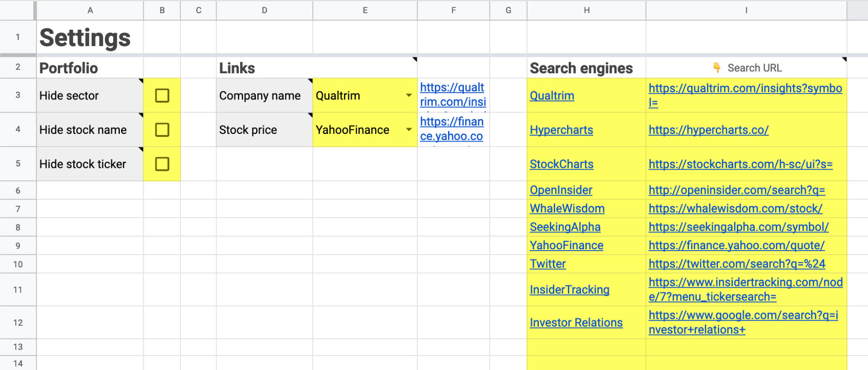The image size is (868, 370).
Task: Select column A header
Action: (90, 10)
